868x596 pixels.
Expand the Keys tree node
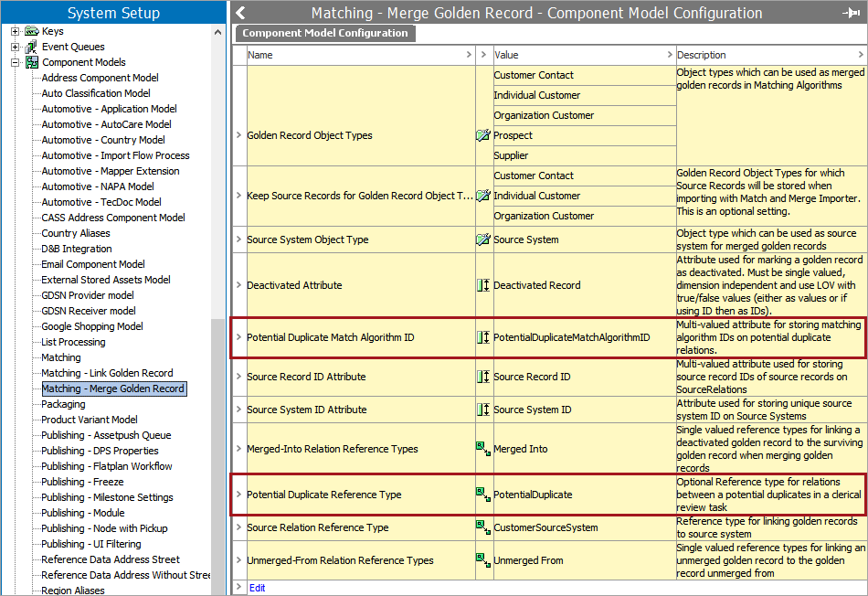click(15, 31)
